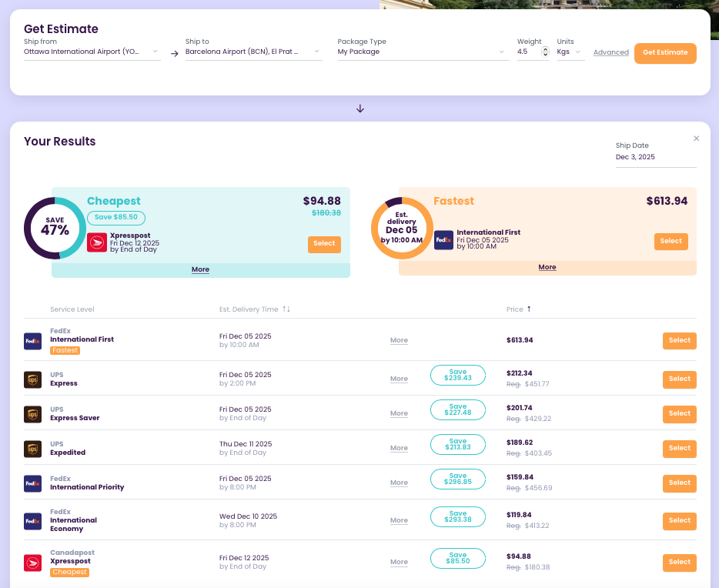Image resolution: width=719 pixels, height=588 pixels.
Task: Toggle the Est. Delivery Time sort arrows
Action: 286,309
